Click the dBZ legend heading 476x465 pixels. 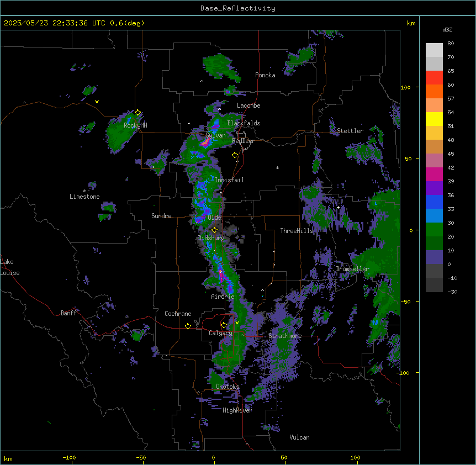coord(447,30)
